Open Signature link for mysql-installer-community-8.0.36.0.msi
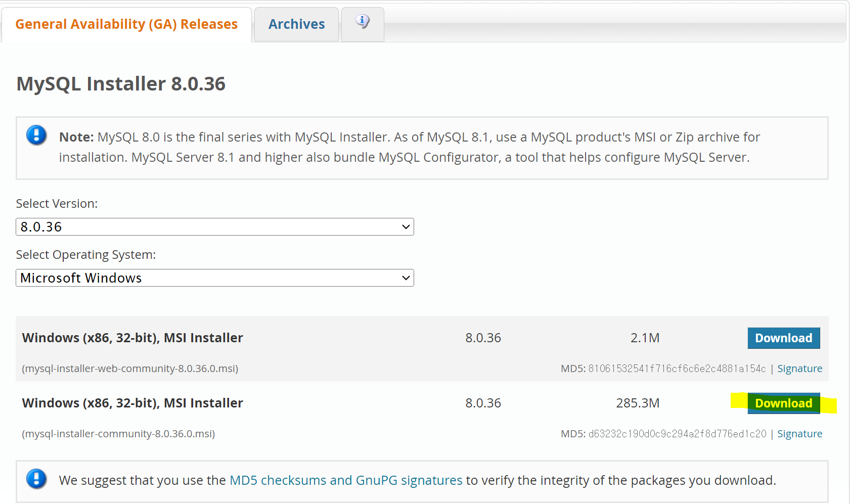This screenshot has height=504, width=850. pos(799,434)
